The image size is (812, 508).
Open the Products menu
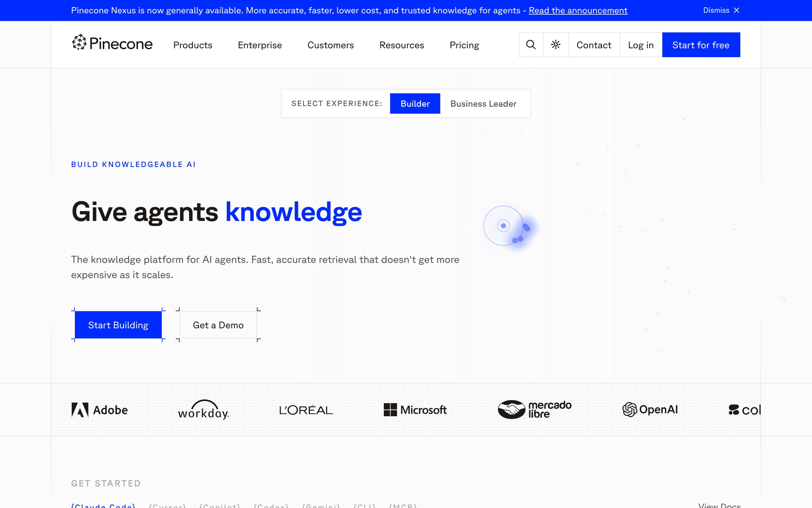(x=193, y=45)
